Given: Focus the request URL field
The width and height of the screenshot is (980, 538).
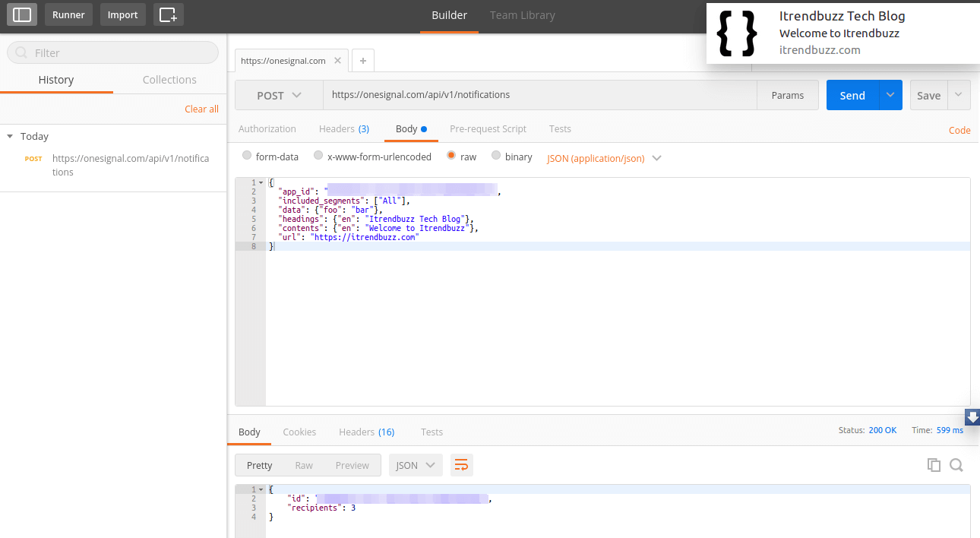Looking at the screenshot, I should (x=540, y=95).
